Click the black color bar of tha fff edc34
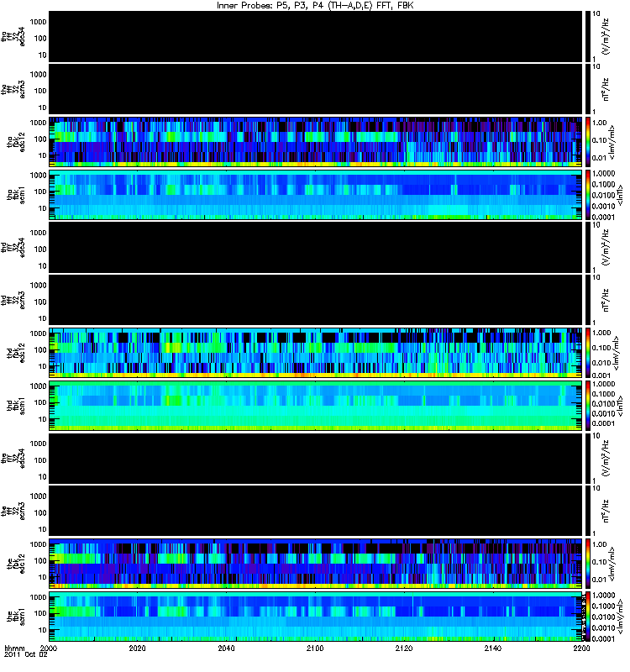The image size is (630, 672). pos(587,36)
